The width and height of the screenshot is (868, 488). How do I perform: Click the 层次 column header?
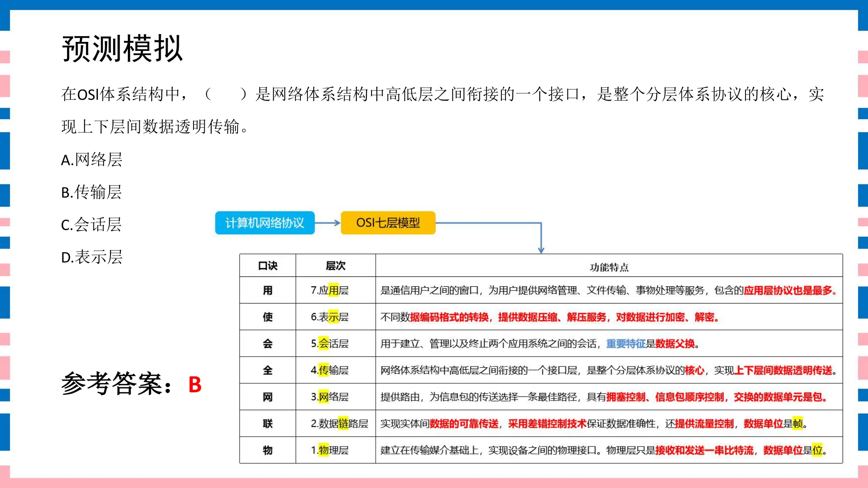click(x=335, y=266)
